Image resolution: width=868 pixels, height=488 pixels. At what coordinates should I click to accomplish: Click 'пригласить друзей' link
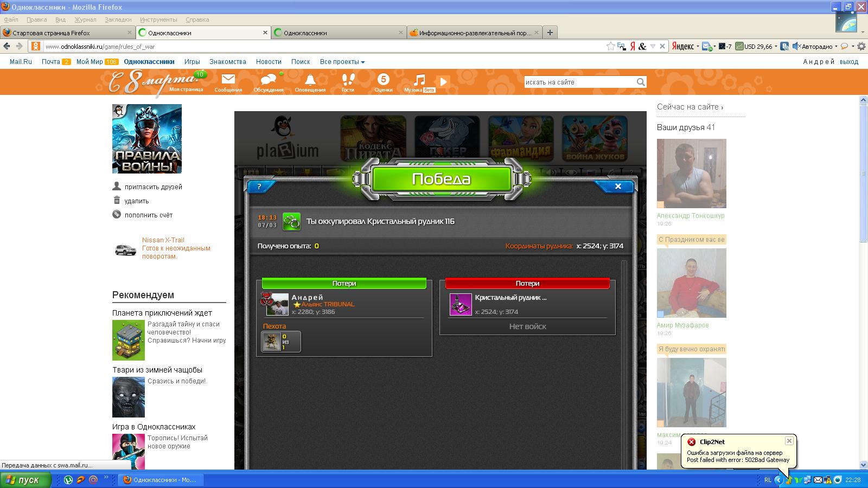[x=154, y=187]
